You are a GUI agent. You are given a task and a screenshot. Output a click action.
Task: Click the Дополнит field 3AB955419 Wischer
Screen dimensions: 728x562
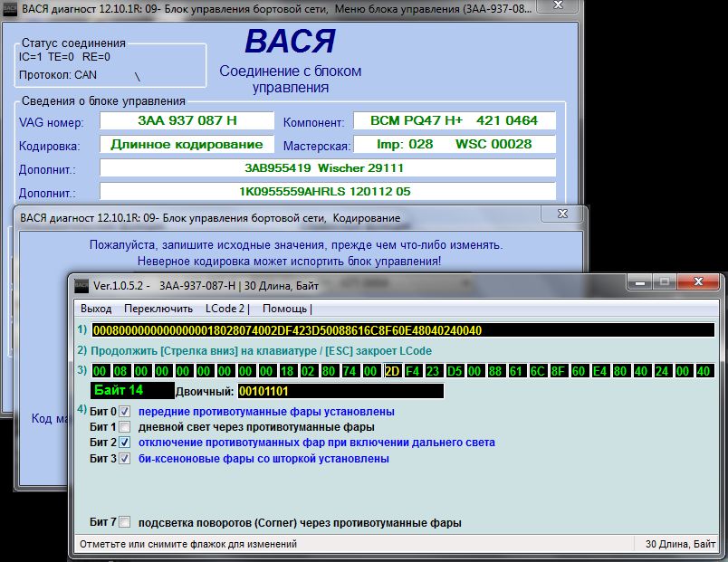[x=327, y=168]
